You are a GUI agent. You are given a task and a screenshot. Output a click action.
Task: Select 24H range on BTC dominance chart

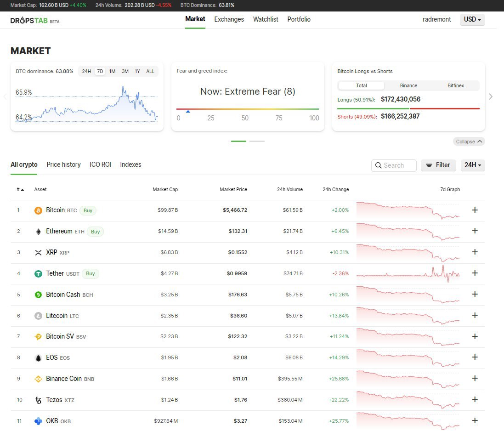pos(86,71)
